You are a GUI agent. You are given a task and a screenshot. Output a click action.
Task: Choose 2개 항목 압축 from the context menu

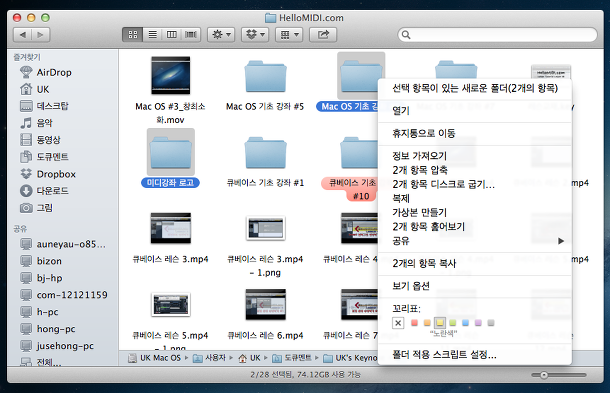[475, 170]
